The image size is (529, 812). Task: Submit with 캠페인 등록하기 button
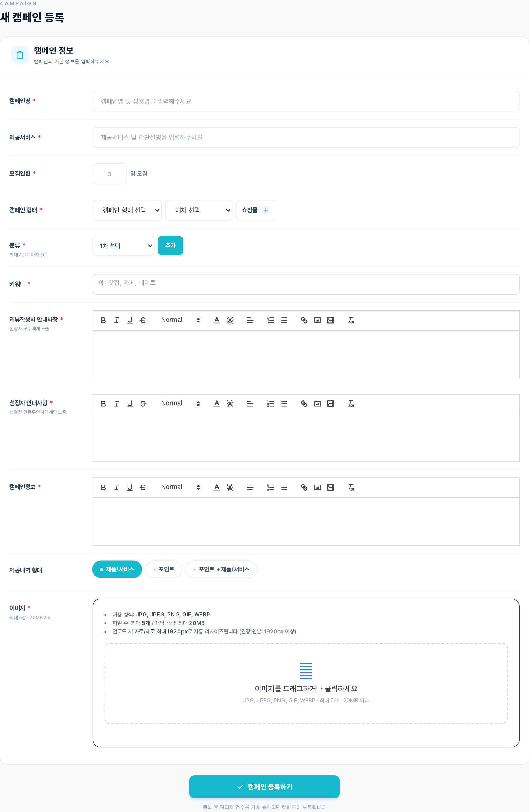coord(264,787)
